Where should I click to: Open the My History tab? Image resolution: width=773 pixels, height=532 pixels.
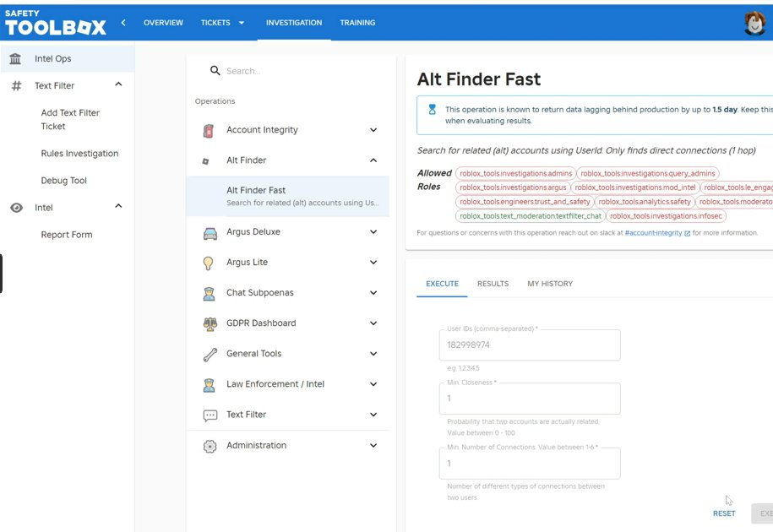(x=550, y=284)
